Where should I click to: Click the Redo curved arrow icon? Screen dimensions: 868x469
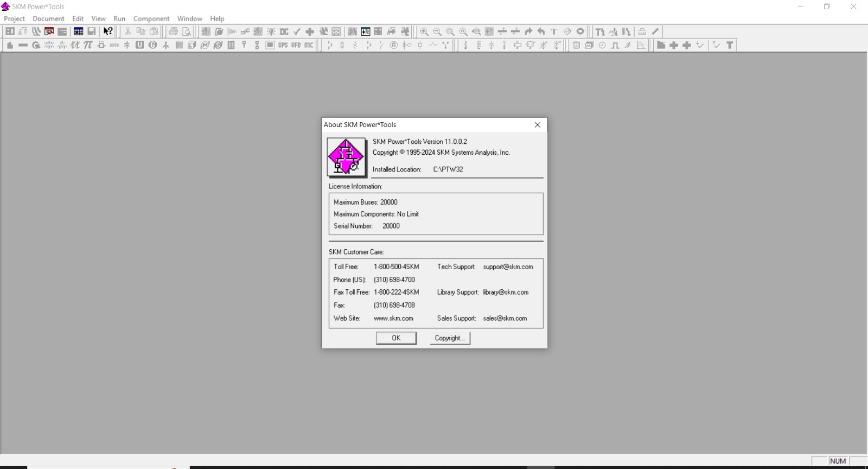(528, 31)
